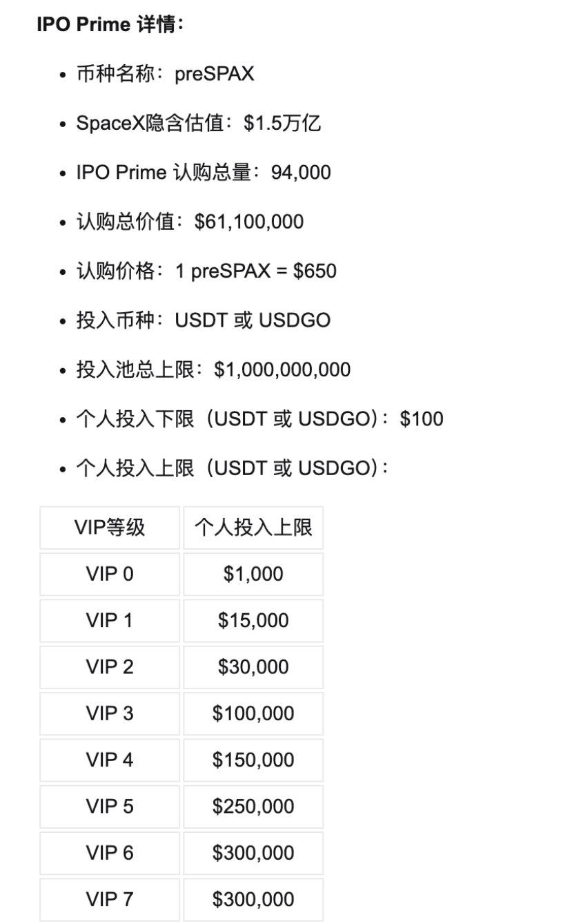Image resolution: width=581 pixels, height=924 pixels.
Task: Select the $30,000 limit cell
Action: coord(253,667)
